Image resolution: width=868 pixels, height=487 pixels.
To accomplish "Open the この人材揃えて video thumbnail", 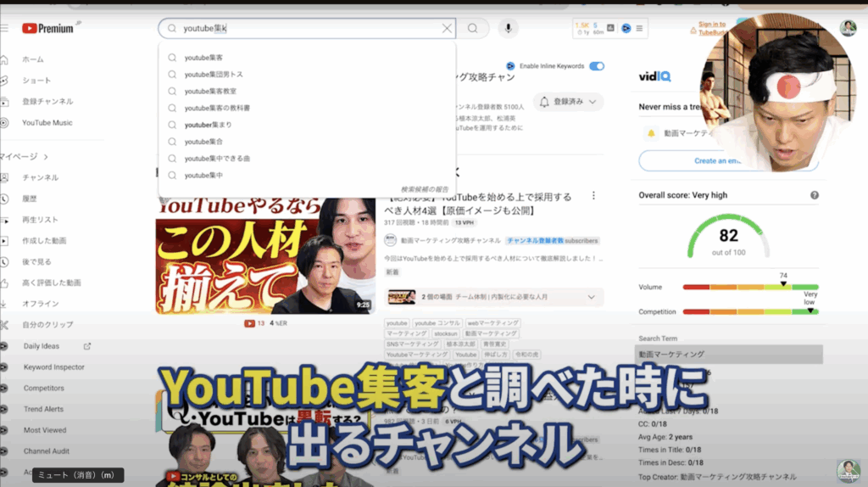I will [x=264, y=255].
